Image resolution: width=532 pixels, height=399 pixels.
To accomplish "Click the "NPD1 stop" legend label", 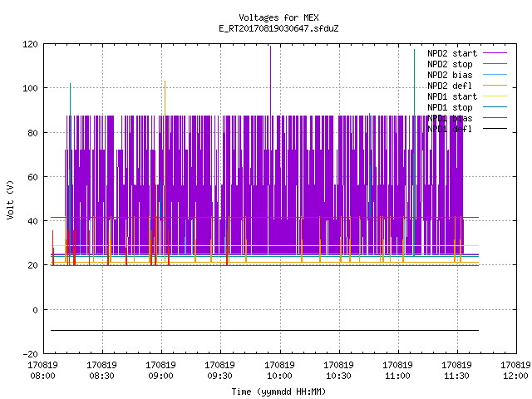I will pos(450,107).
